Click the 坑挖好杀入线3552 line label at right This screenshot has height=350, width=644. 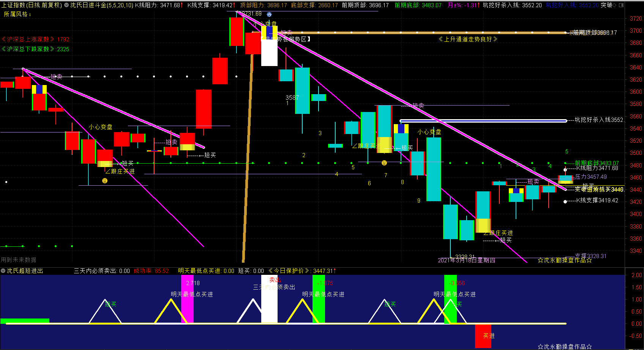599,120
